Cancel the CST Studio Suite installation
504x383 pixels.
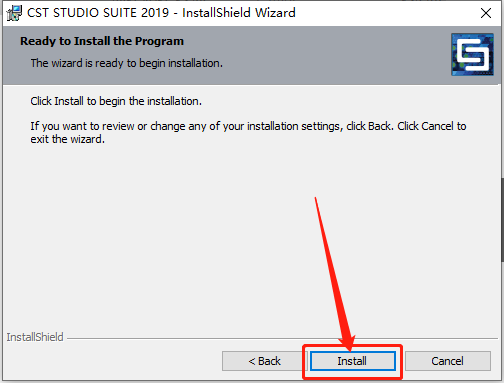[448, 361]
